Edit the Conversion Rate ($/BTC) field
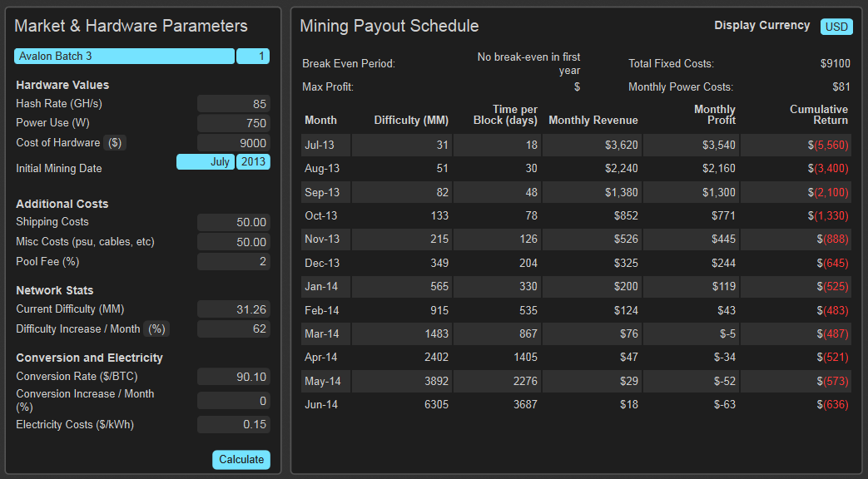The height and width of the screenshot is (479, 868). (234, 377)
